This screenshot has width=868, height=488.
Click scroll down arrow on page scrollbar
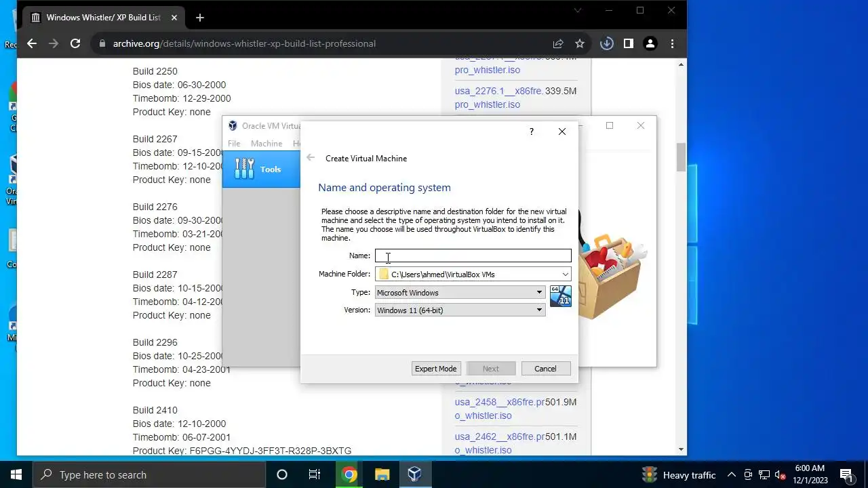[x=681, y=449]
